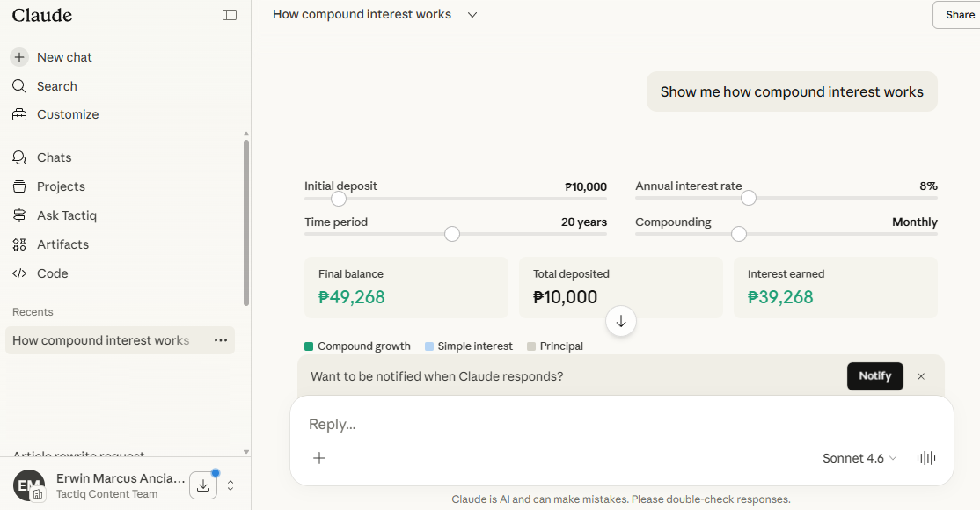The width and height of the screenshot is (980, 510).
Task: Dismiss the notification banner
Action: tap(921, 376)
